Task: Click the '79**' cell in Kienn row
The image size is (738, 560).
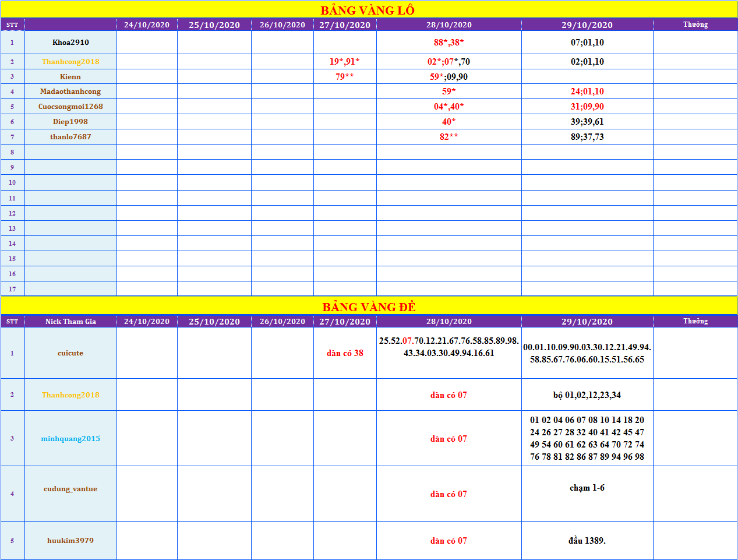Action: coord(345,77)
